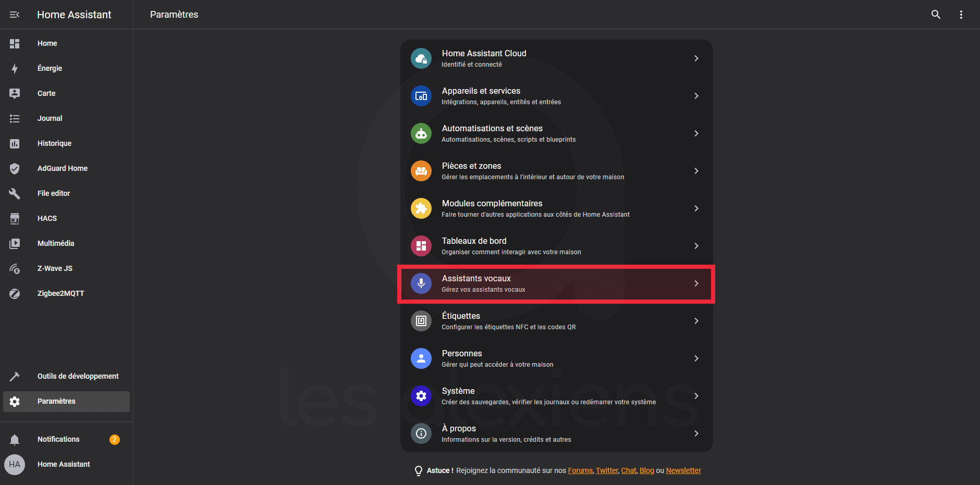This screenshot has width=980, height=485.
Task: Click the Home Assistant profile label
Action: pos(64,464)
